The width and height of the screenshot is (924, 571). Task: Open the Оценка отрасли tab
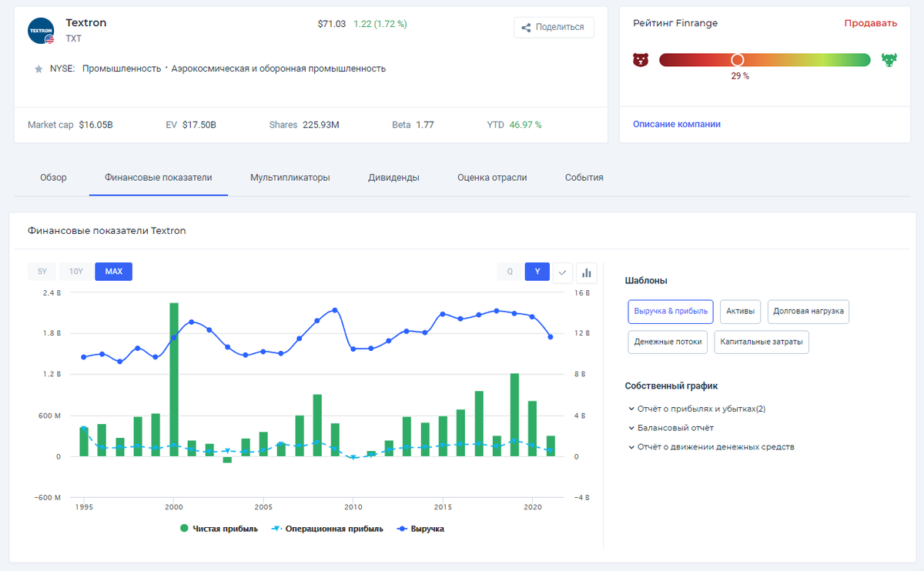point(492,178)
